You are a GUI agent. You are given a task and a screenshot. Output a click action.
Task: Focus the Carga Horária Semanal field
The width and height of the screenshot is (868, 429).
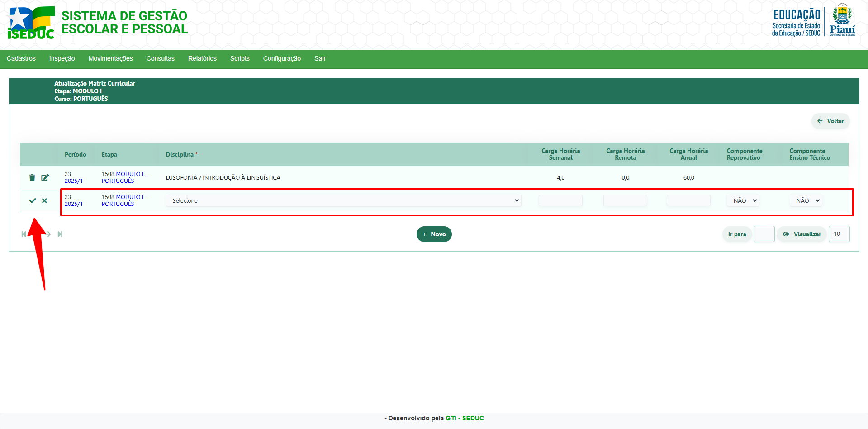click(x=560, y=200)
